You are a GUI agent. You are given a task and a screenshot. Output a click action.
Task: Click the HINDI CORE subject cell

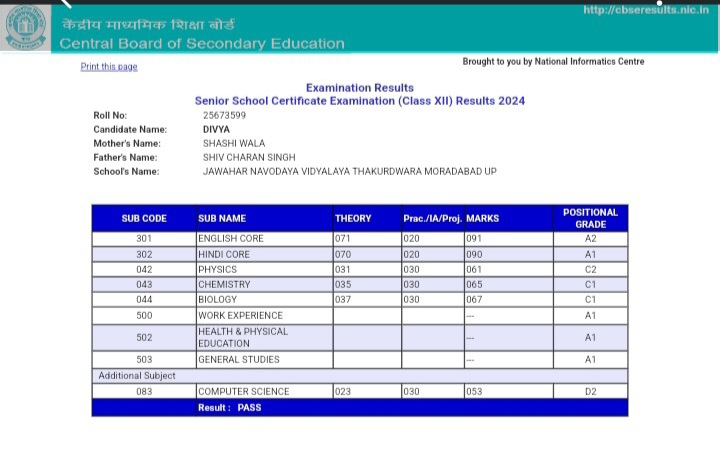(264, 254)
